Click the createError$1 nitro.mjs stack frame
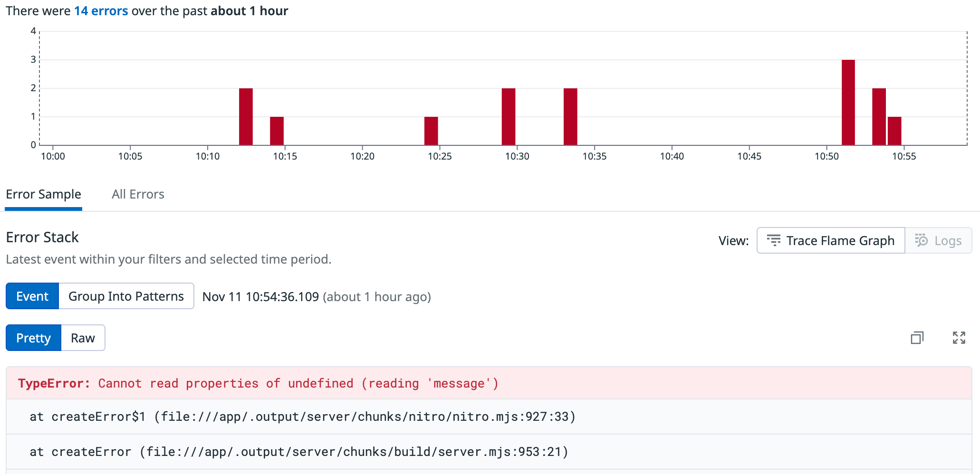 coord(302,417)
